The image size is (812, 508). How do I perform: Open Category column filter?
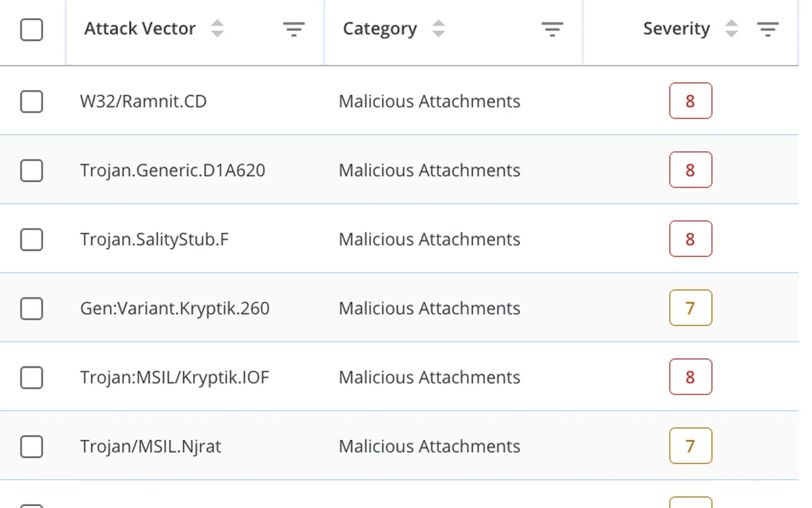point(552,29)
